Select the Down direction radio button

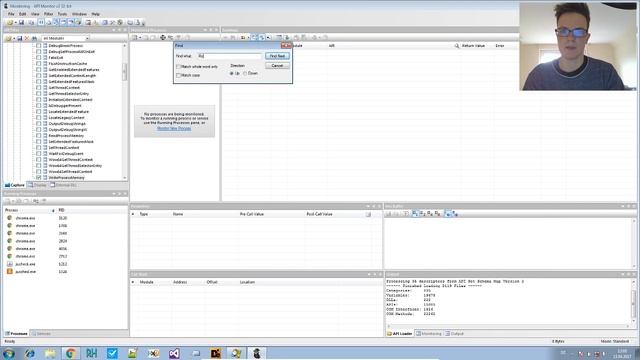point(245,73)
